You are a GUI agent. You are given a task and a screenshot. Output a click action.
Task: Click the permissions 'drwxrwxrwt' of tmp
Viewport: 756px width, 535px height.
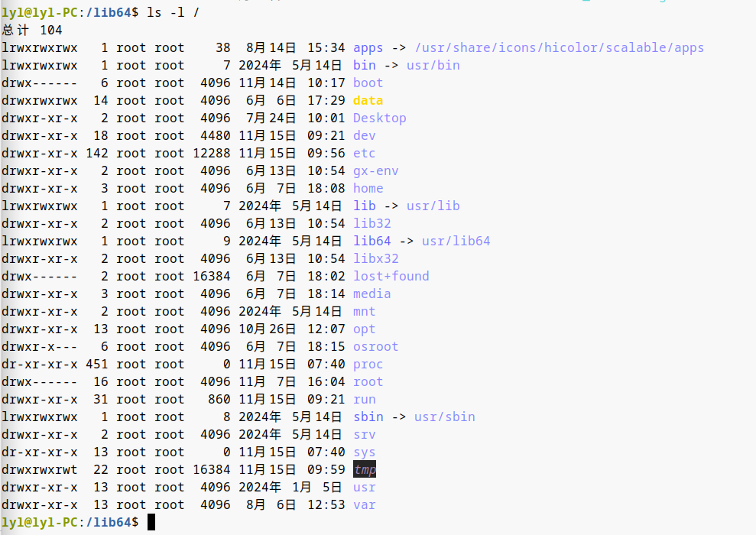pyautogui.click(x=40, y=469)
